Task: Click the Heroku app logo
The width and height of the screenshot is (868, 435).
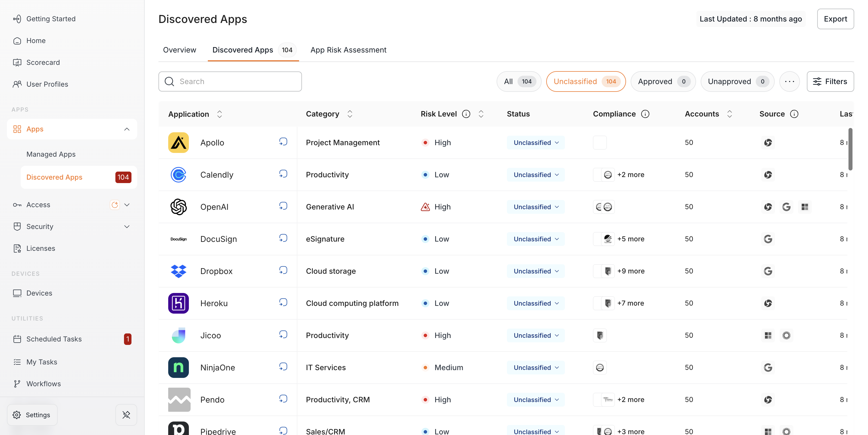Action: [x=179, y=303]
